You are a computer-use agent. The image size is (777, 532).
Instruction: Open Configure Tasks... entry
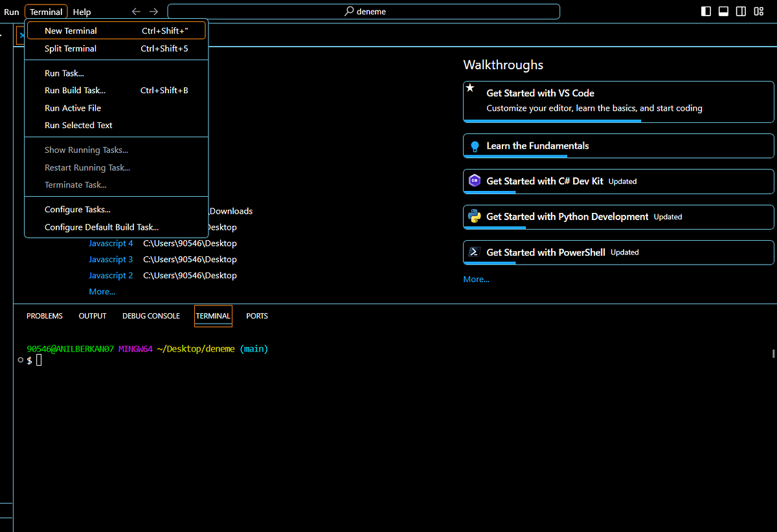point(117,210)
